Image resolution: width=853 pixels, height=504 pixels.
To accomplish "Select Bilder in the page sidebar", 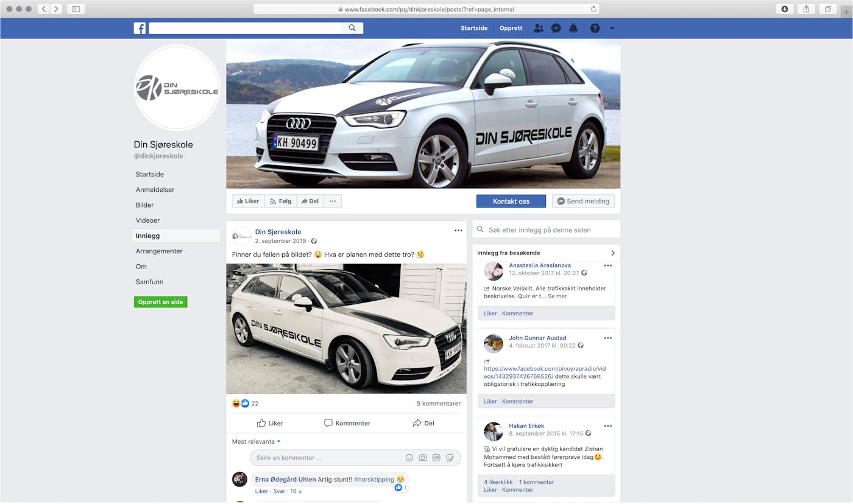I will click(x=145, y=205).
